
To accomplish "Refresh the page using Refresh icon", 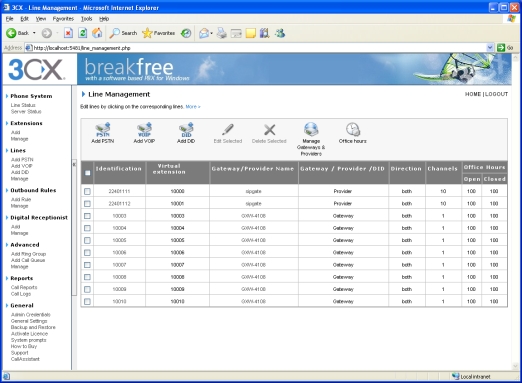I will point(83,33).
